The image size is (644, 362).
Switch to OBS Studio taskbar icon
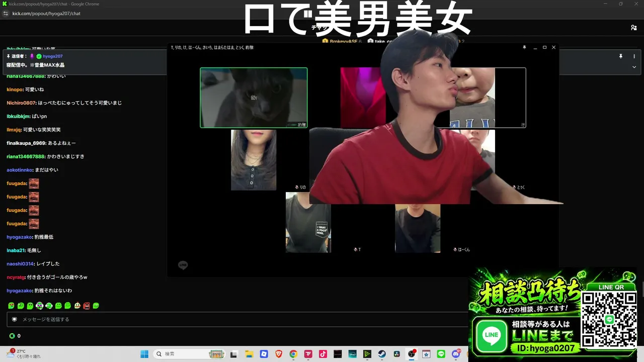(x=412, y=354)
